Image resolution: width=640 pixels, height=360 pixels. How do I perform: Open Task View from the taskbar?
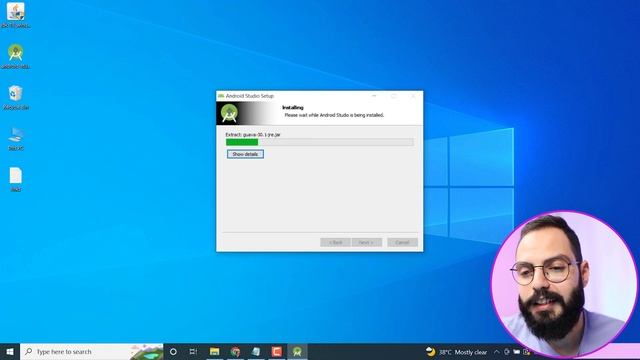tap(193, 351)
